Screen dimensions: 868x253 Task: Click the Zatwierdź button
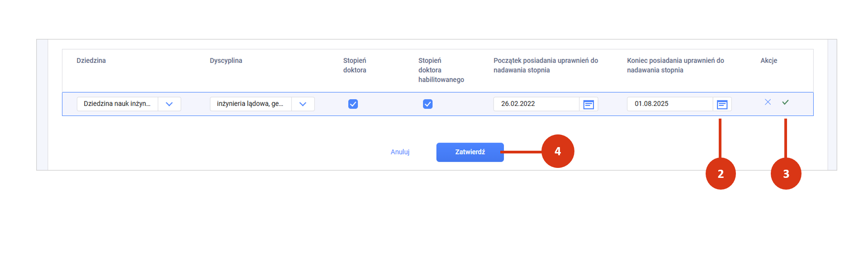click(470, 152)
